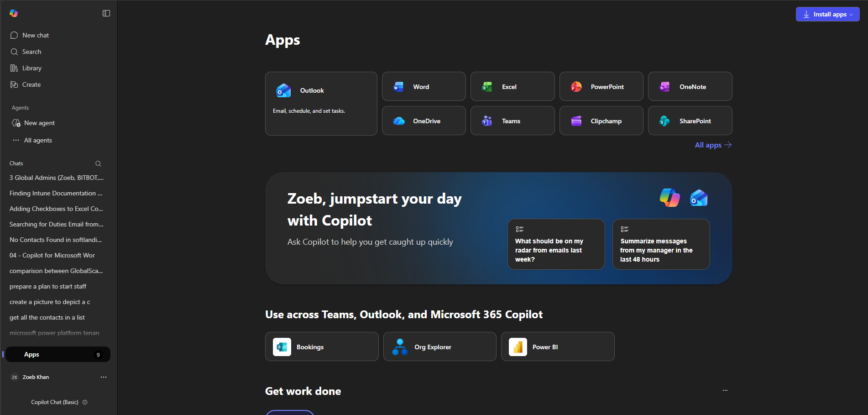
Task: Open the Power BI app card
Action: 557,347
